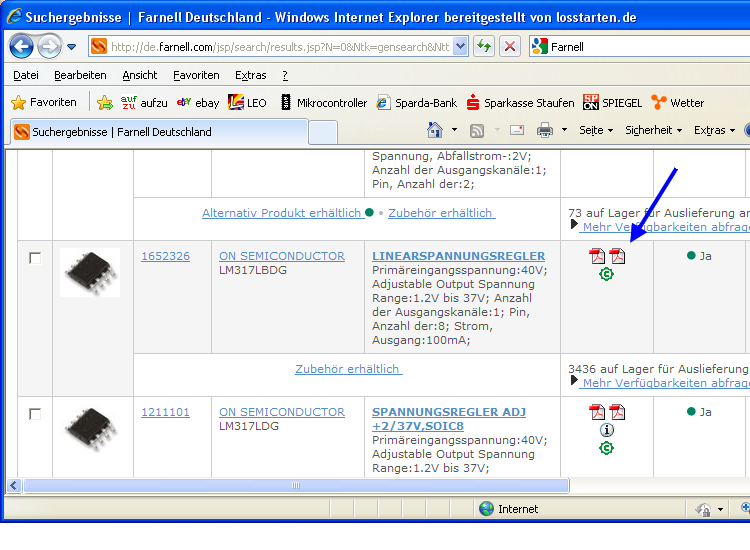750x550 pixels.
Task: Open the LINEARSPANNUNGSREGLER product link
Action: (459, 256)
